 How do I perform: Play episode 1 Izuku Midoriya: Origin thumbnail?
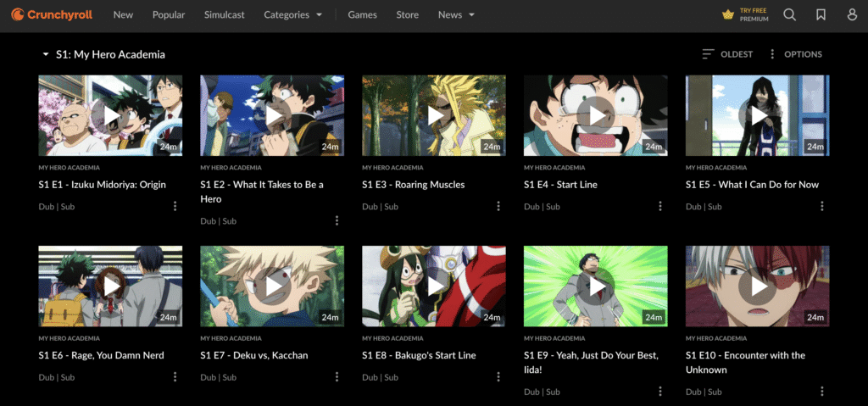(110, 115)
